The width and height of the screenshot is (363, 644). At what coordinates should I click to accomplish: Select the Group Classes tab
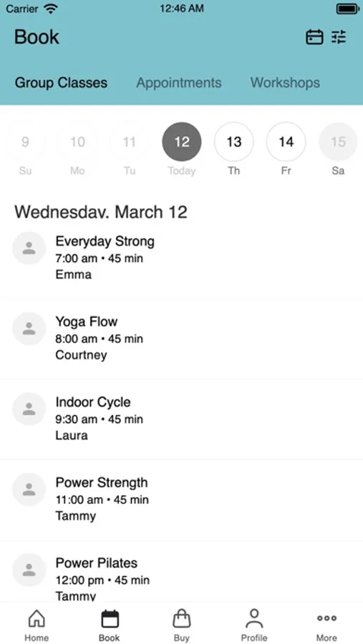tap(62, 82)
